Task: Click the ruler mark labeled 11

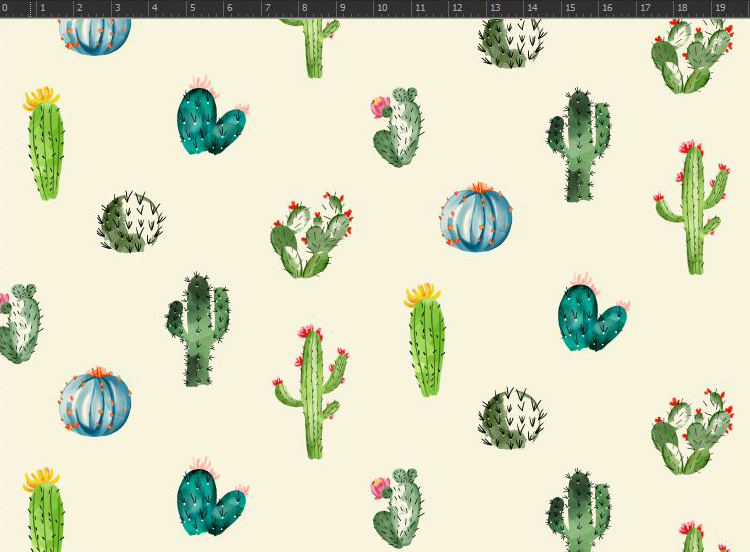Action: [420, 8]
